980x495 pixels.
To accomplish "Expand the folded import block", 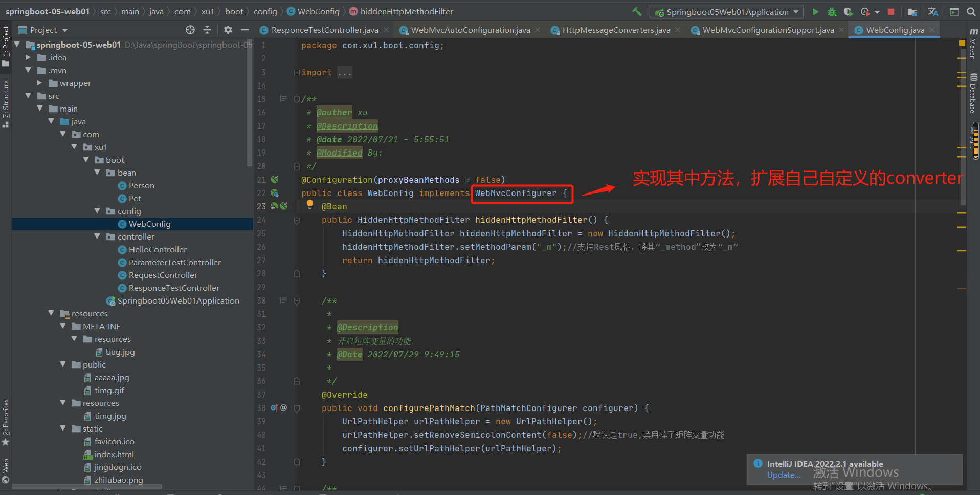I will click(297, 72).
